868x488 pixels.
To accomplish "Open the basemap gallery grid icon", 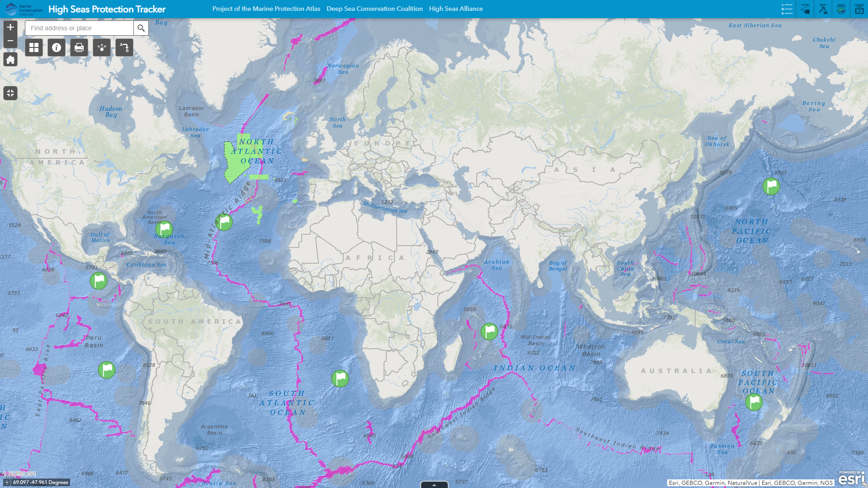I will [x=33, y=47].
